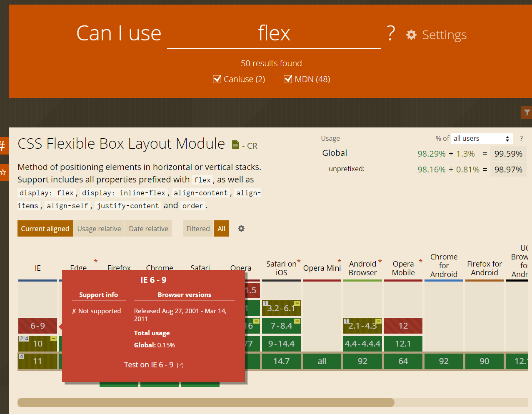532x414 pixels.
Task: Click the 99.59% global usage value
Action: (508, 154)
